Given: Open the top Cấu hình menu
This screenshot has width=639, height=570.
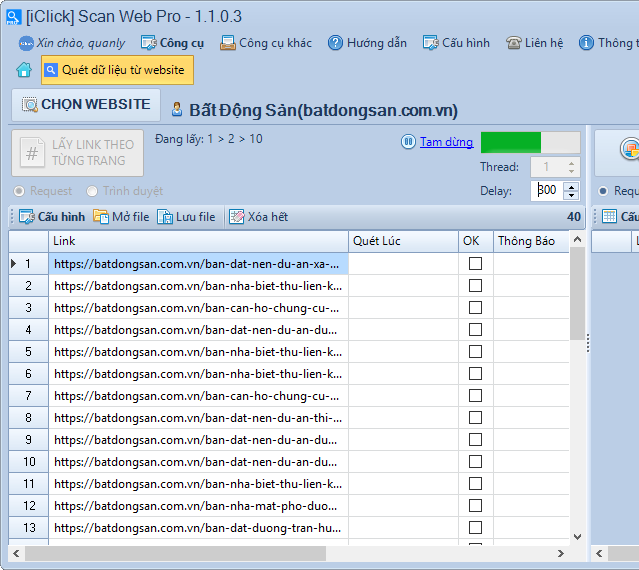Looking at the screenshot, I should tap(456, 43).
